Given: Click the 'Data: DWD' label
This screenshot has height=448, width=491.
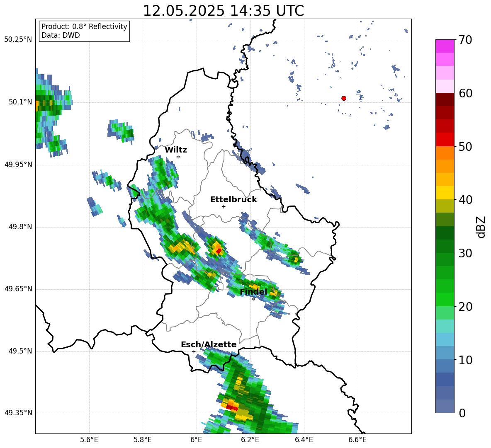Looking at the screenshot, I should pos(61,35).
